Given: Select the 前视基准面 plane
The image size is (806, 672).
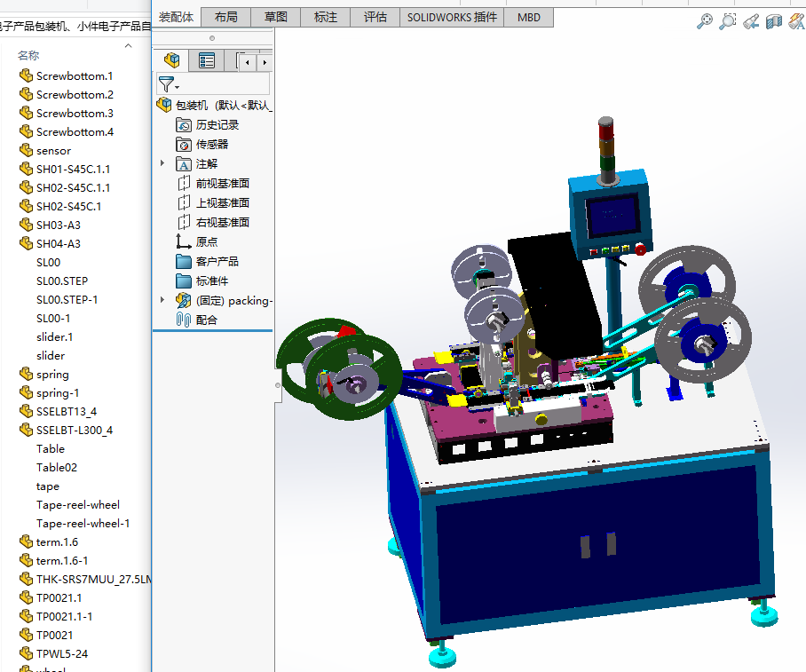Looking at the screenshot, I should [x=213, y=183].
